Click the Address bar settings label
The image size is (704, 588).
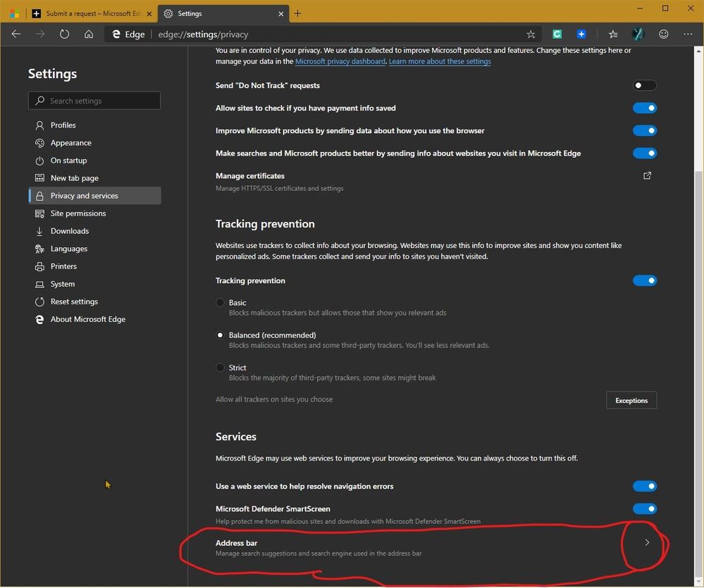pyautogui.click(x=236, y=543)
